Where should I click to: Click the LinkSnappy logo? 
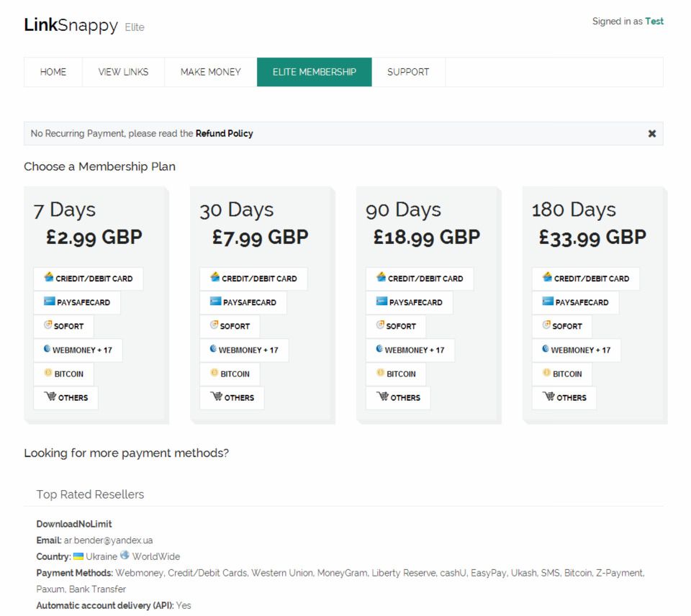(x=71, y=26)
